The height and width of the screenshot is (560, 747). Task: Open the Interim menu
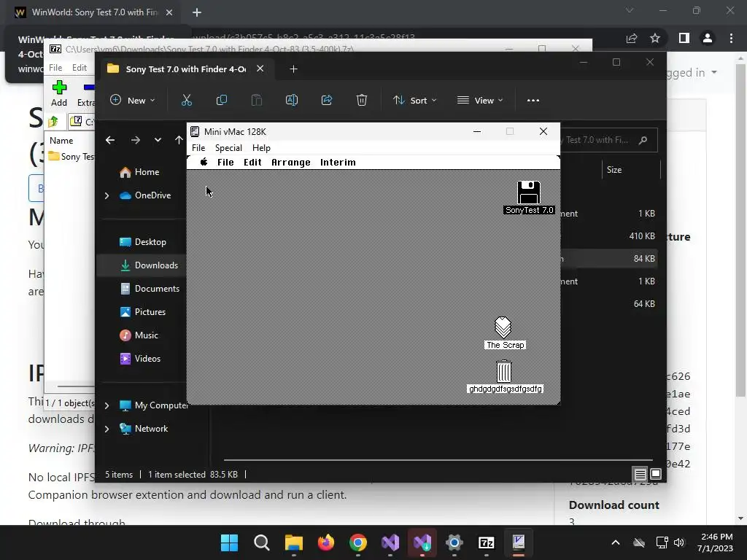pyautogui.click(x=338, y=163)
